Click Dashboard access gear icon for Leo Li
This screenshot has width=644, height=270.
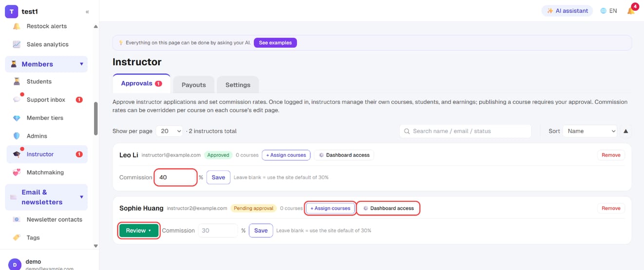322,155
